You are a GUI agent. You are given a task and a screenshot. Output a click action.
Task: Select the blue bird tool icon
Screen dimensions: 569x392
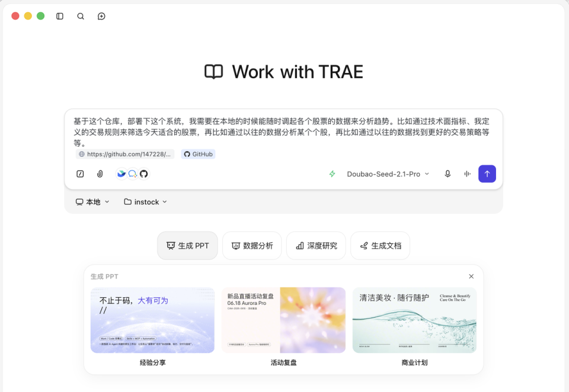pyautogui.click(x=122, y=174)
